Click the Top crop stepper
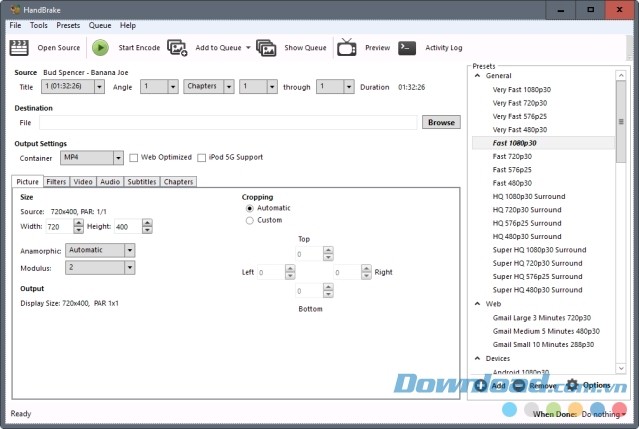 [x=328, y=254]
